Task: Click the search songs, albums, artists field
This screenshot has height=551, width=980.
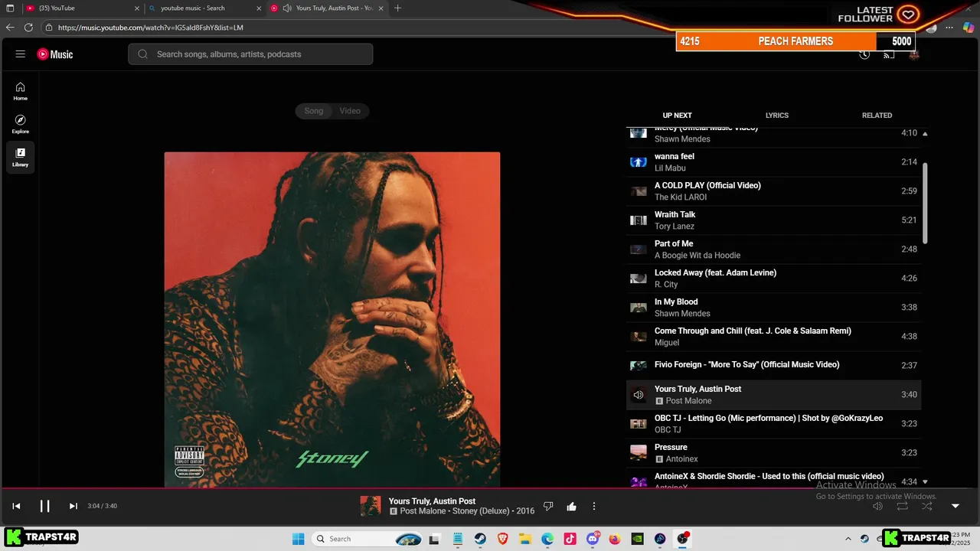Action: click(x=250, y=54)
